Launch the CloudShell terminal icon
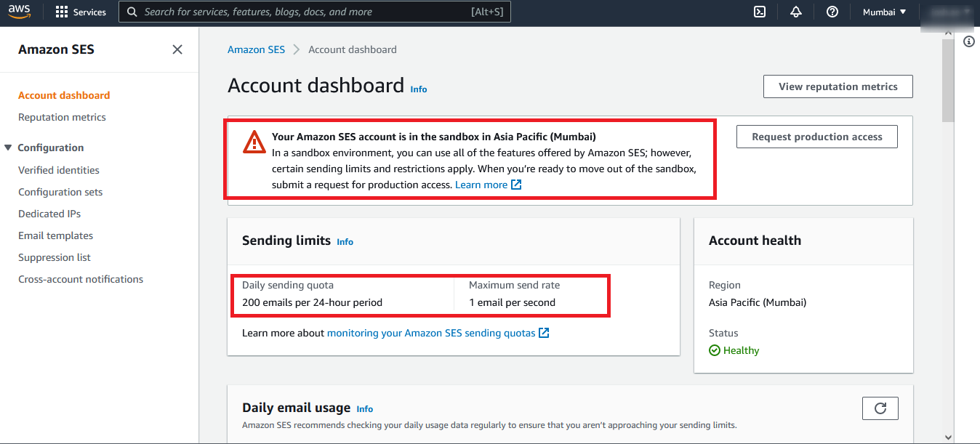The image size is (980, 444). point(760,12)
